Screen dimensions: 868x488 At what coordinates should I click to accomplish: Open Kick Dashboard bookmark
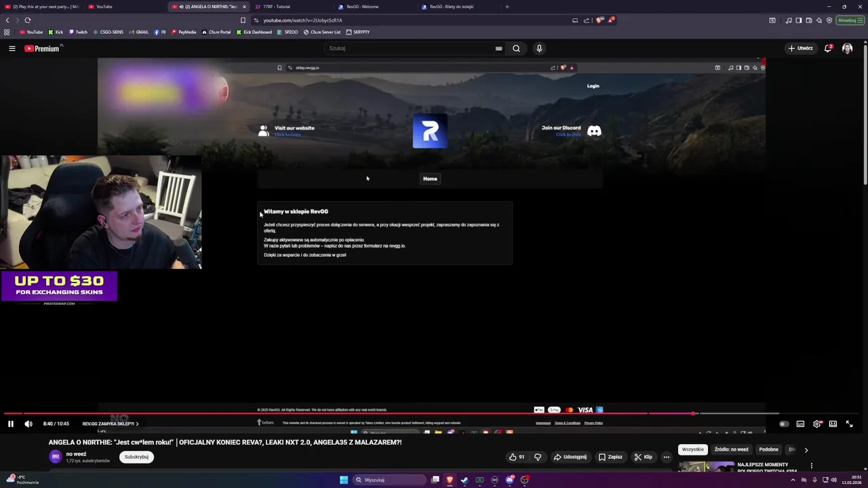point(254,32)
